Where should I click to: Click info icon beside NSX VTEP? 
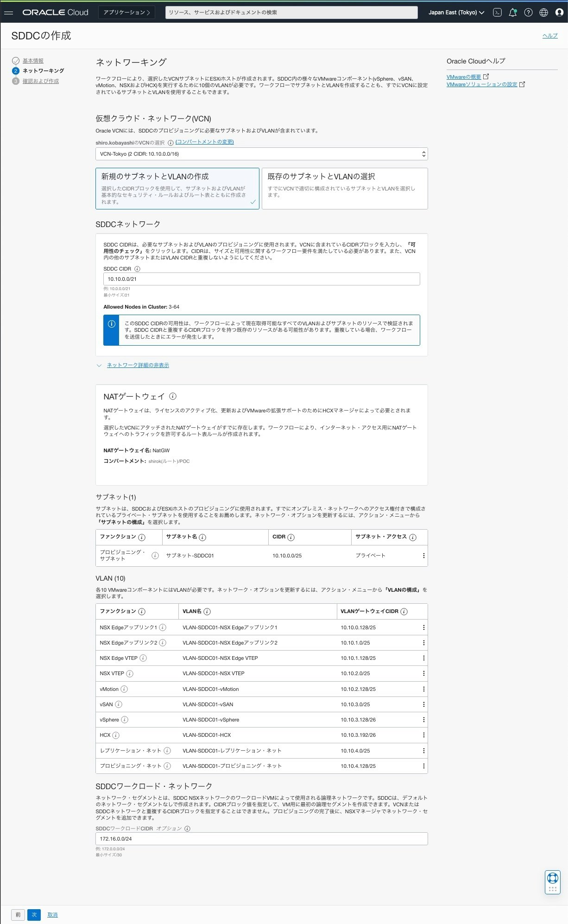click(x=130, y=674)
